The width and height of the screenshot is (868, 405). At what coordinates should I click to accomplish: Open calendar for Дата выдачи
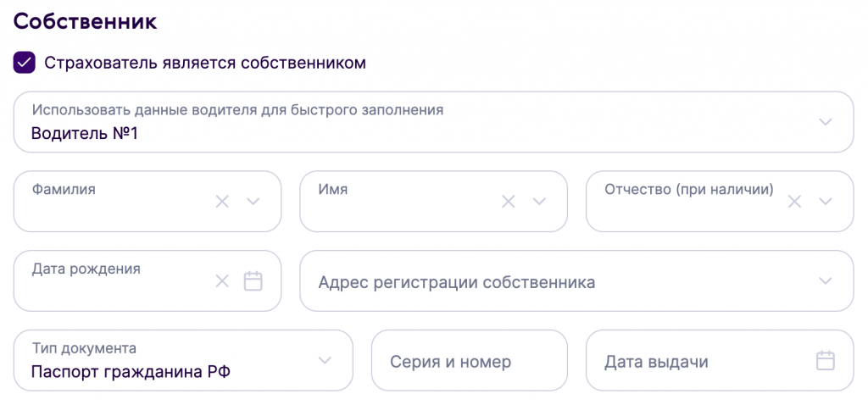(825, 361)
